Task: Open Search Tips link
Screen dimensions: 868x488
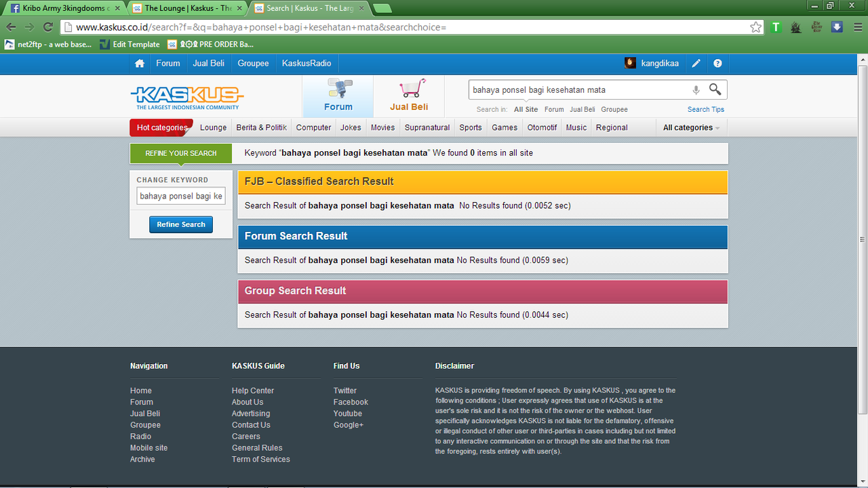Action: click(x=706, y=109)
